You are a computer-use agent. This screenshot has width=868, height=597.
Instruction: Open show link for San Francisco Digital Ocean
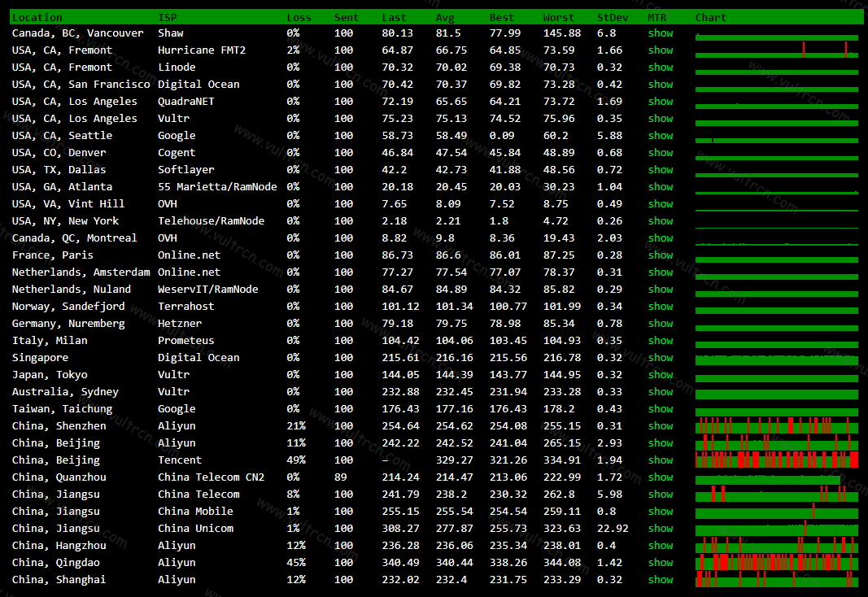(x=661, y=85)
